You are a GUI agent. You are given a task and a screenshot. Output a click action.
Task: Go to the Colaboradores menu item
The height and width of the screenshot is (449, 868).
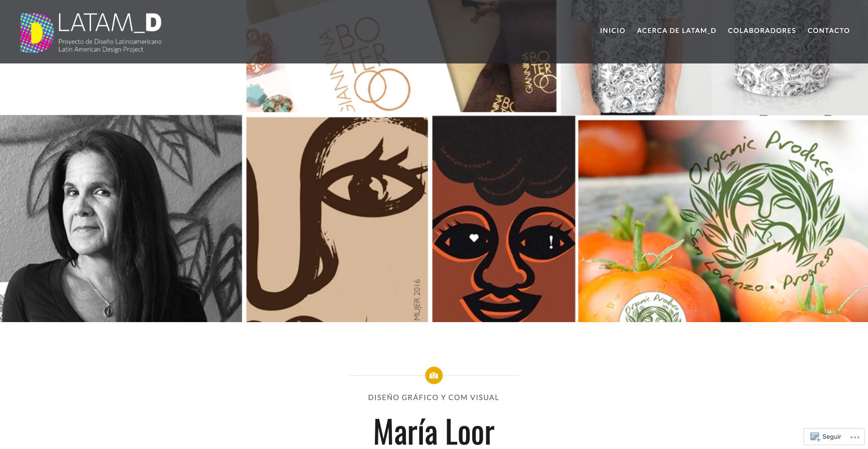point(761,31)
